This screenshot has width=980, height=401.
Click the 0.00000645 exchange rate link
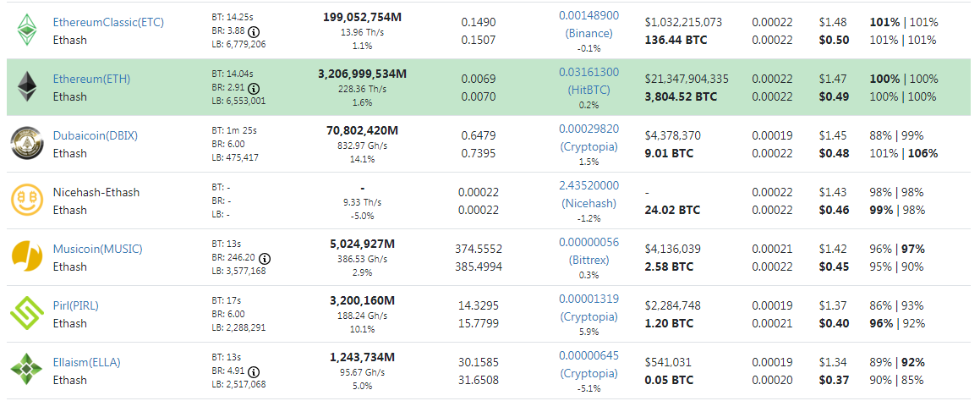click(x=589, y=355)
